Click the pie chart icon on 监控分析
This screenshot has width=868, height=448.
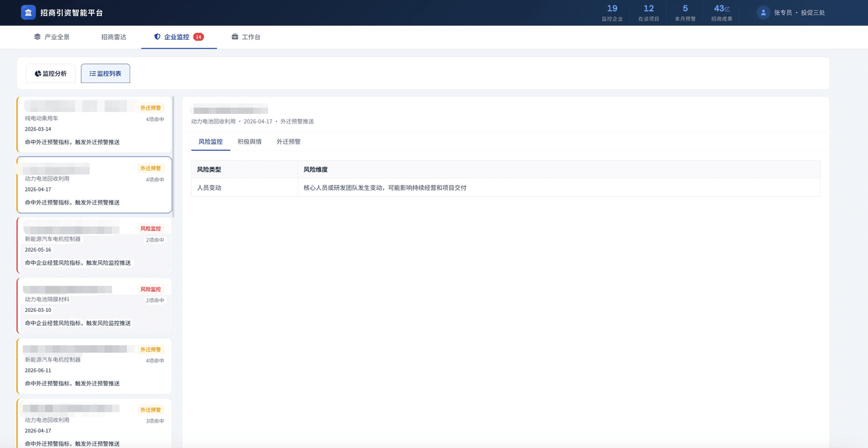(x=38, y=73)
